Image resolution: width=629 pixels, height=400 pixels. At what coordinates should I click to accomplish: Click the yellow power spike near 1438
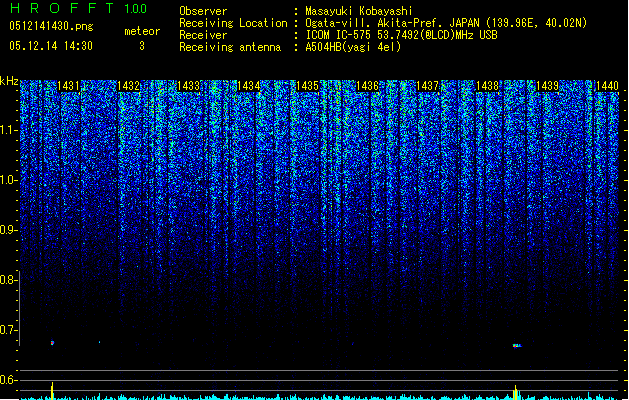pos(516,392)
